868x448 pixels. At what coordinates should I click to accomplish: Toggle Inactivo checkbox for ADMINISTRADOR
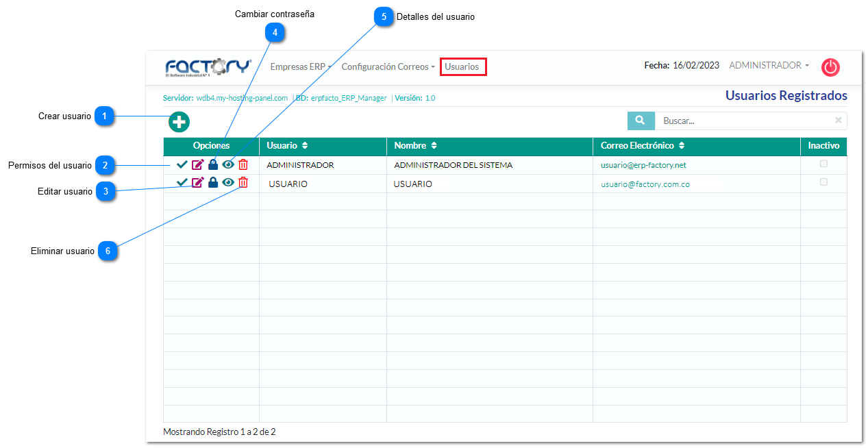(823, 164)
